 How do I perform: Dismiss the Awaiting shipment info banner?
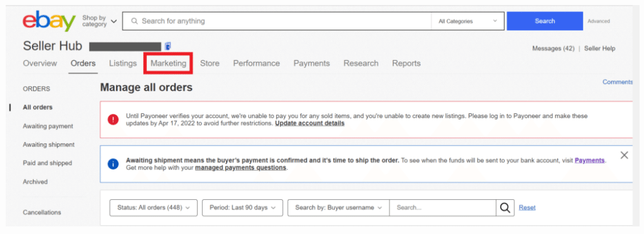click(624, 155)
